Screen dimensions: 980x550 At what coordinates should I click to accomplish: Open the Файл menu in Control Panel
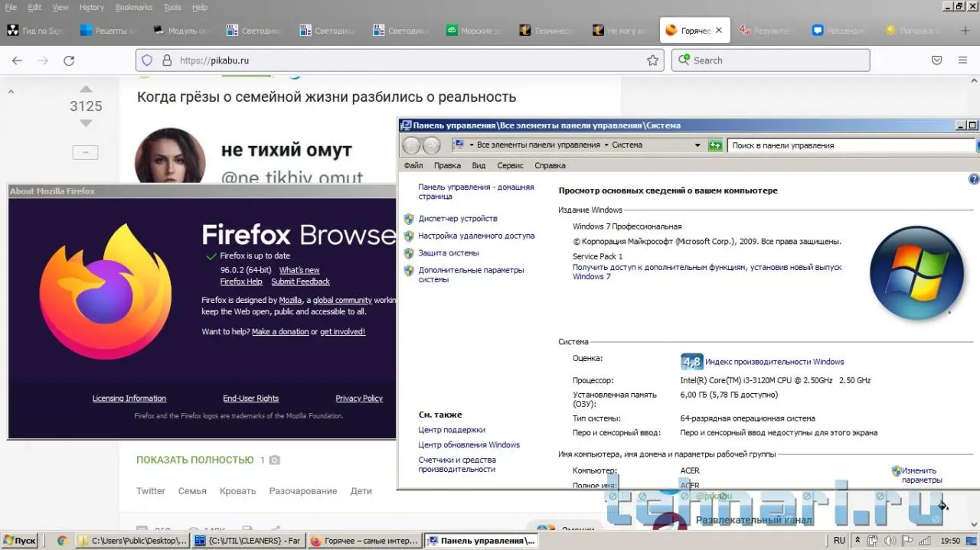tap(413, 165)
